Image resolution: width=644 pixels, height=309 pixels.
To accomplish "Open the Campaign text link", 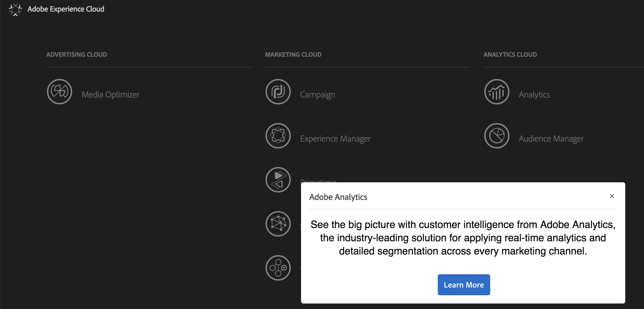I will [317, 95].
